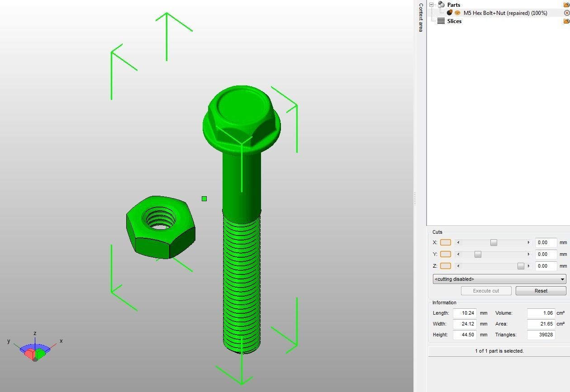The height and width of the screenshot is (392, 570).
Task: Open the folder icon next to Parts
Action: tap(565, 5)
